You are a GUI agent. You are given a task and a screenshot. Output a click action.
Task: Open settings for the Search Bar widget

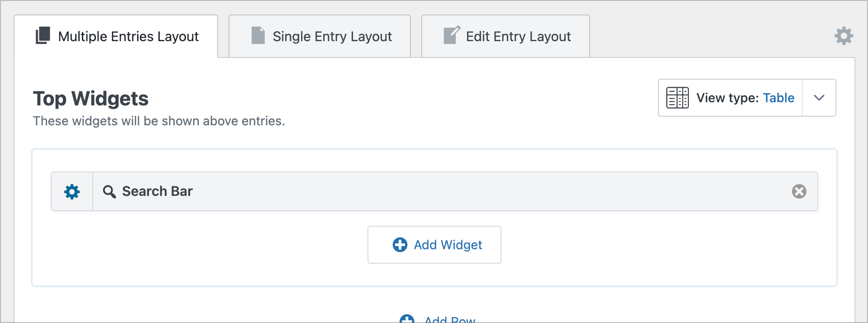click(x=72, y=191)
